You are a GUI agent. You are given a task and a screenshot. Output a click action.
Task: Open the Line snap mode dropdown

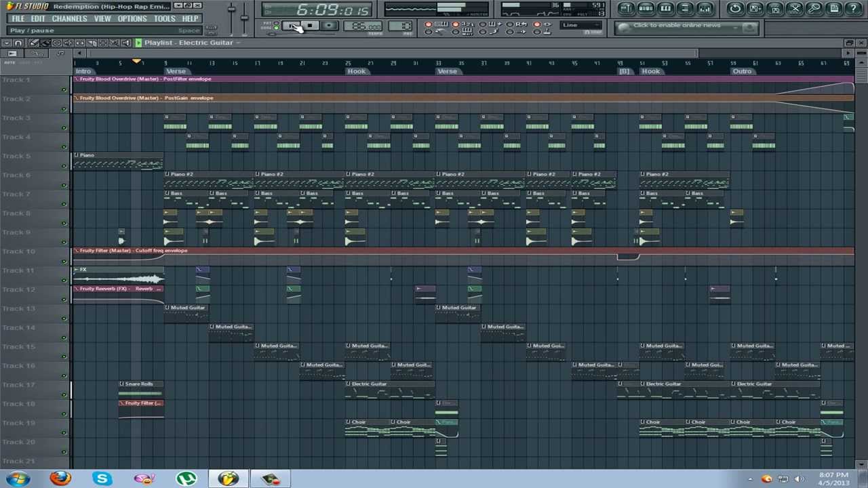pyautogui.click(x=581, y=25)
